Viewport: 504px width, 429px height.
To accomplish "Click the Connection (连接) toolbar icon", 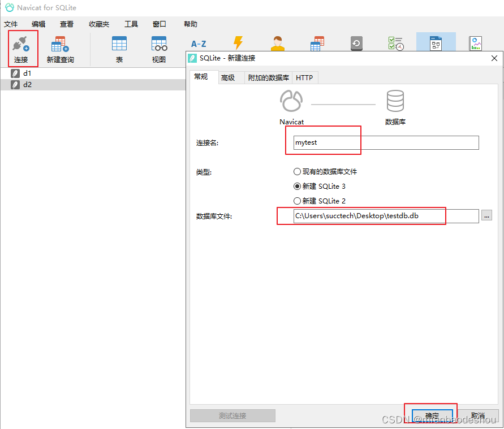I will click(21, 49).
